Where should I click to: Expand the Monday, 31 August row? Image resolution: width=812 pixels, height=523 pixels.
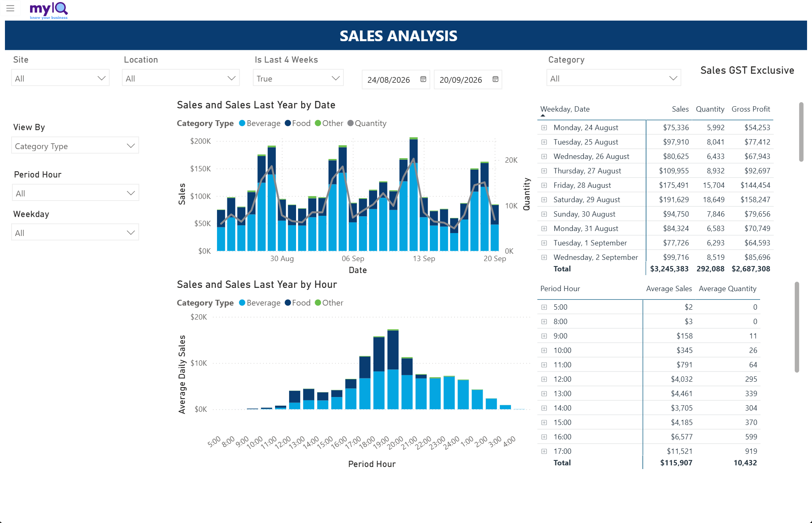[x=544, y=229]
